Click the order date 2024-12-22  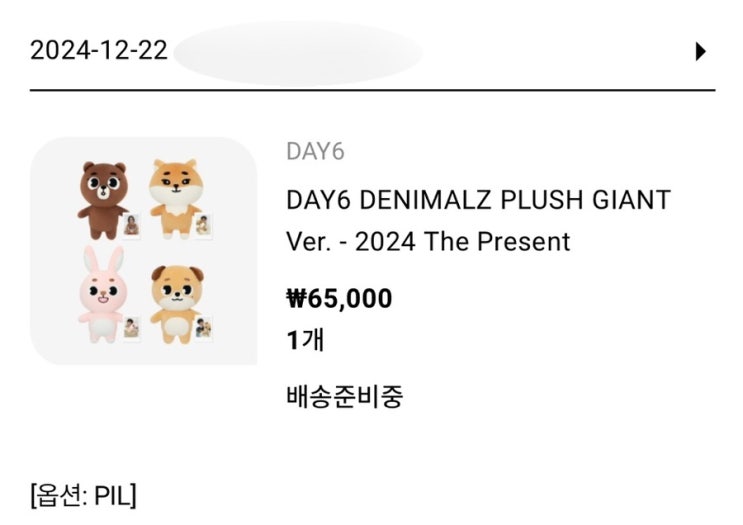point(98,51)
